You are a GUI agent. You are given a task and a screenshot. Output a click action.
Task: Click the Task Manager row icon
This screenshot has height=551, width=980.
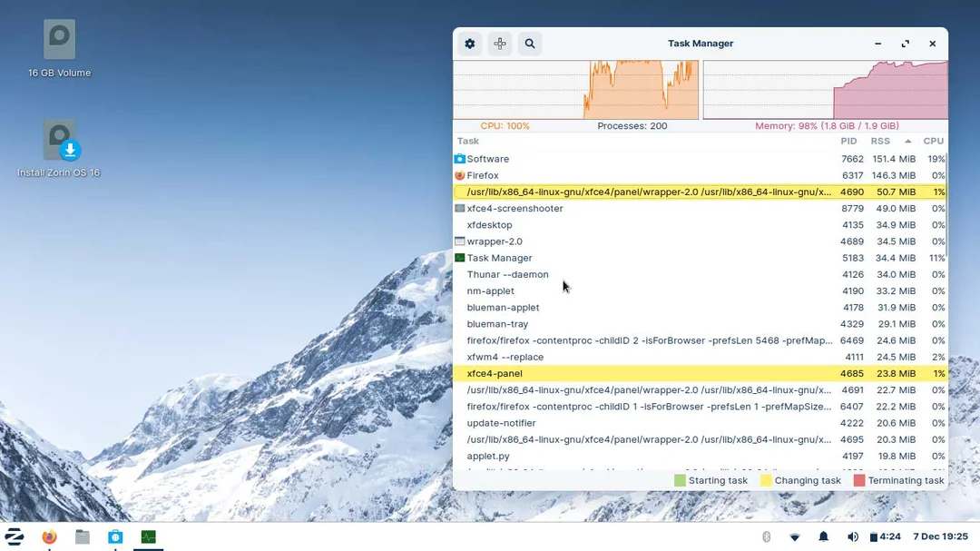click(459, 258)
